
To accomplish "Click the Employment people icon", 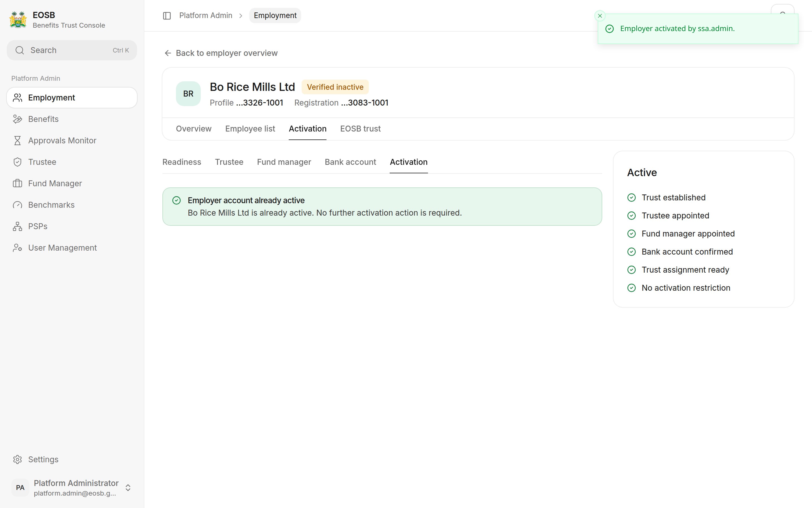I will click(17, 98).
